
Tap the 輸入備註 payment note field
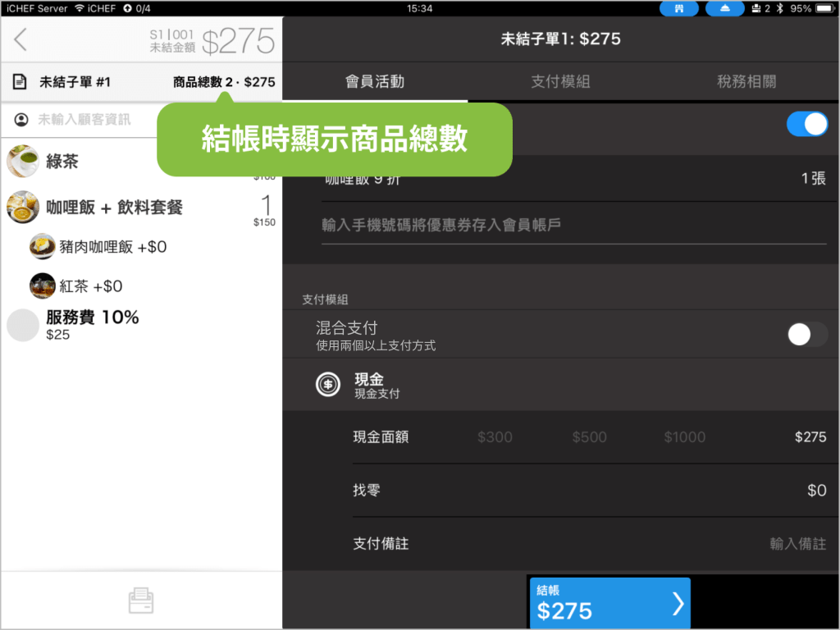(797, 544)
